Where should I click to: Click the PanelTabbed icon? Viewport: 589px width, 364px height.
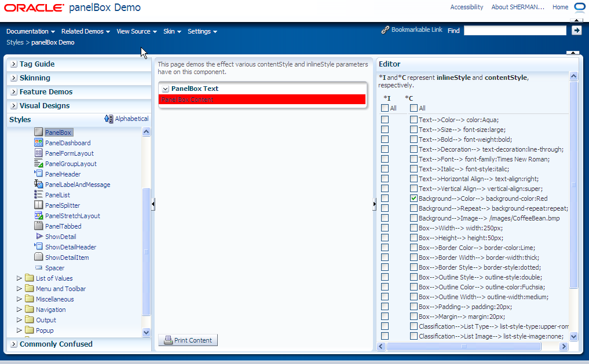[x=38, y=226]
